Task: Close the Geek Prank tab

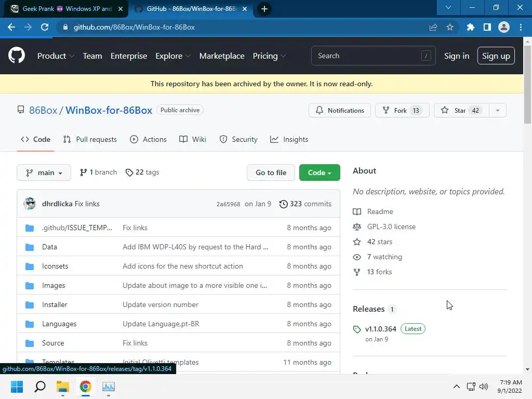Action: pyautogui.click(x=121, y=9)
